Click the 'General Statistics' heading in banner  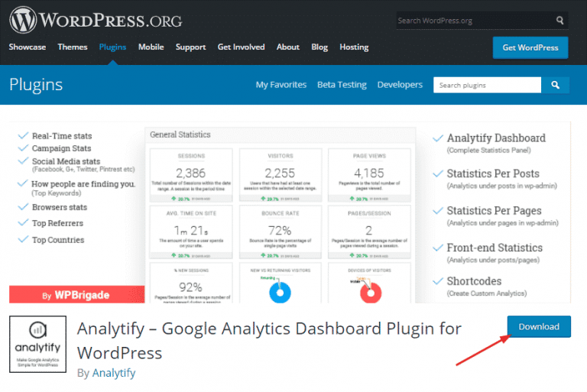coord(180,134)
